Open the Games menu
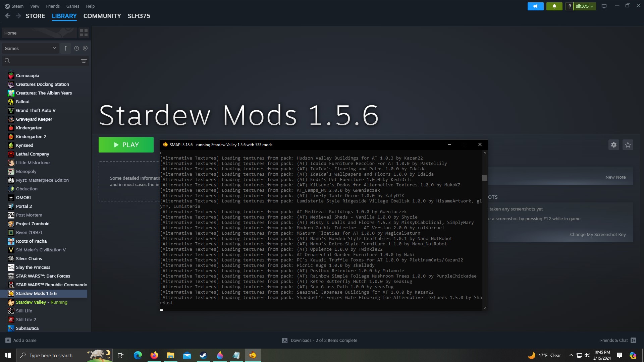 [x=73, y=6]
